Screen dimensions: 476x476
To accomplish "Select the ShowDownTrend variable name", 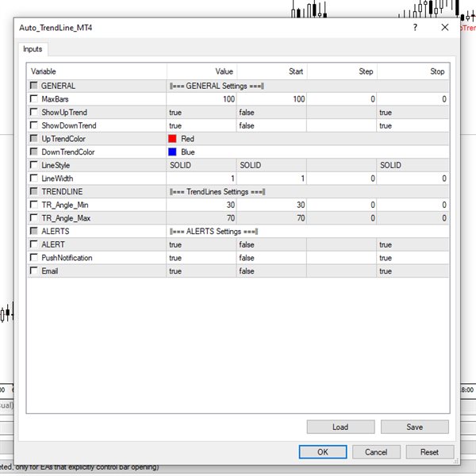I will coord(69,125).
